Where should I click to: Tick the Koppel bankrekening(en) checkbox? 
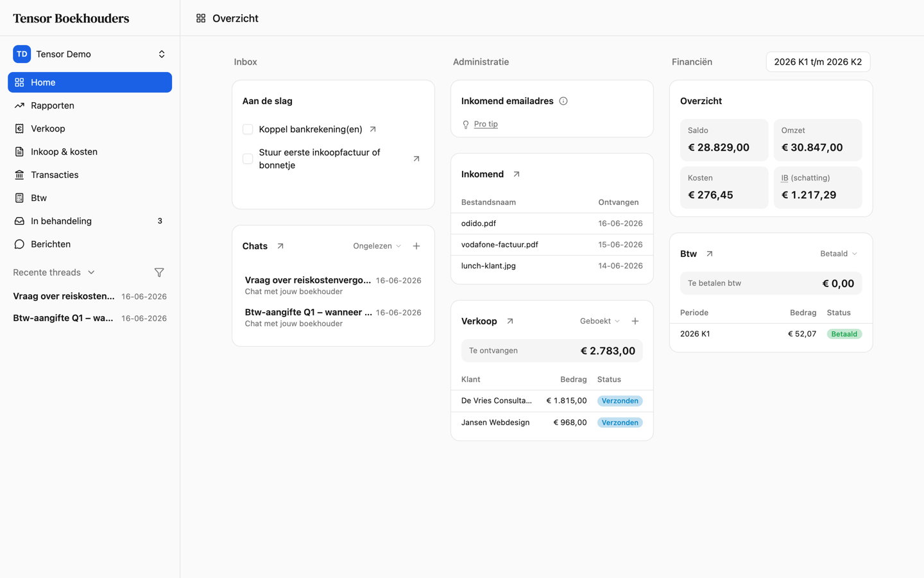(x=248, y=129)
